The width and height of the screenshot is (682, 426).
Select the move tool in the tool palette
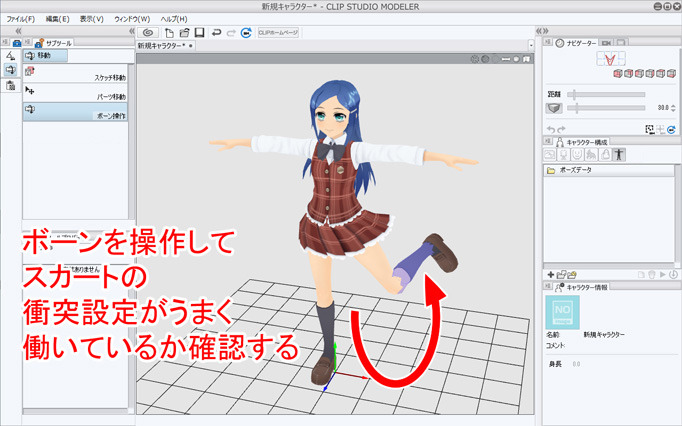coord(10,70)
